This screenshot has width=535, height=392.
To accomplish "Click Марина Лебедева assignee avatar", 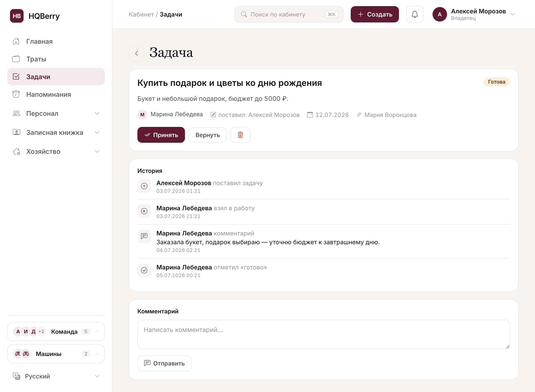I will [x=142, y=115].
